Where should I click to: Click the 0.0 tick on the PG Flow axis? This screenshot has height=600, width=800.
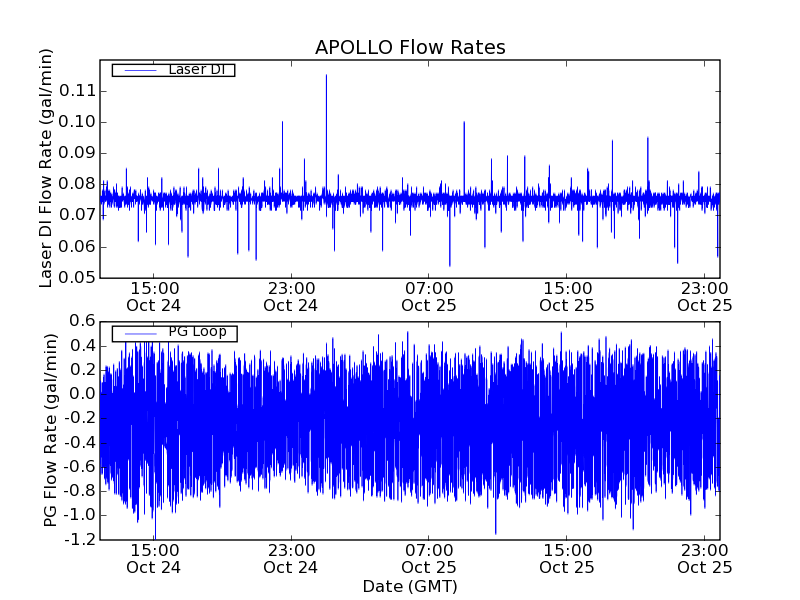83,394
